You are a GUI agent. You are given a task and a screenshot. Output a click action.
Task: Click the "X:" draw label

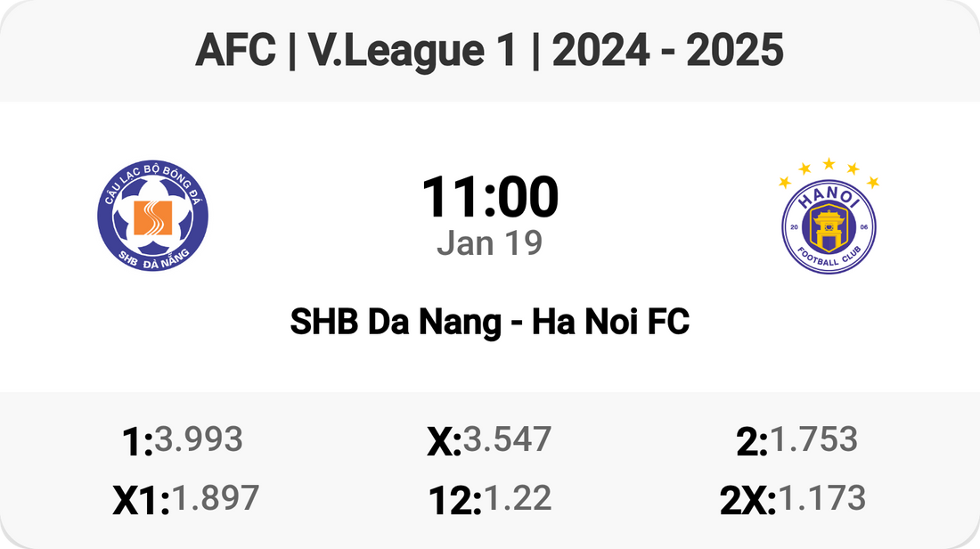point(444,442)
